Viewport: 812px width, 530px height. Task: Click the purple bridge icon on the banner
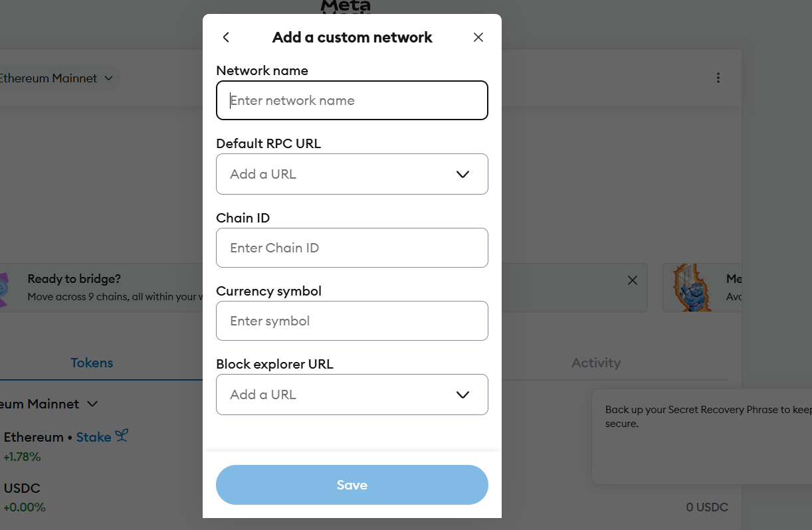pyautogui.click(x=4, y=288)
